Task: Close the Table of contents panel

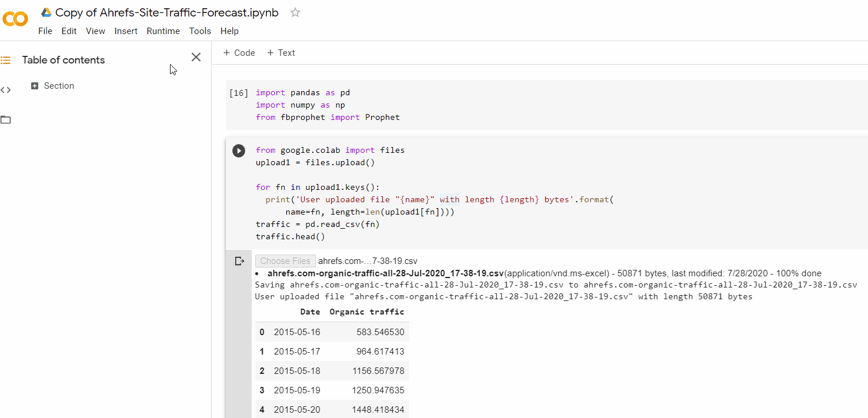Action: (x=196, y=57)
